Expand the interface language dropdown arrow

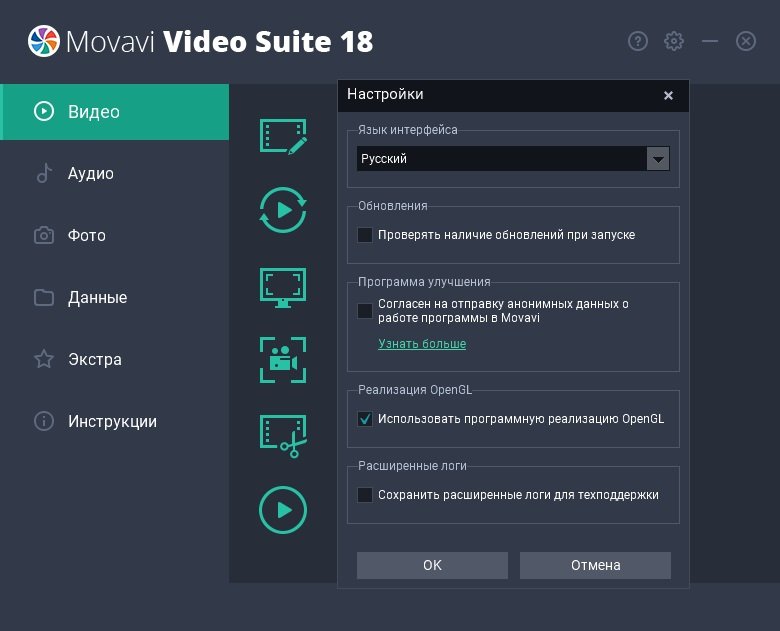coord(657,159)
